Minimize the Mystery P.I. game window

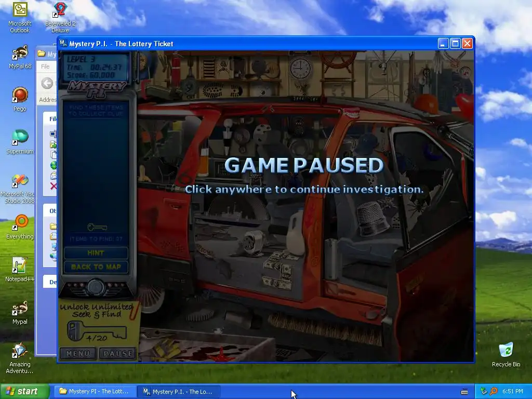443,44
